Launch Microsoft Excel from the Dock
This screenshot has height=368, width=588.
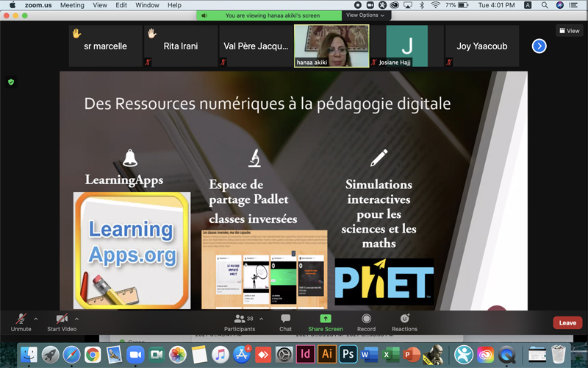[x=391, y=354]
